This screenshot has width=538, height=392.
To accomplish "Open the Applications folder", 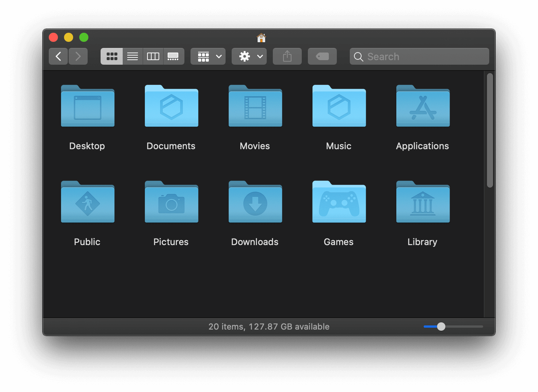I will coord(423,107).
